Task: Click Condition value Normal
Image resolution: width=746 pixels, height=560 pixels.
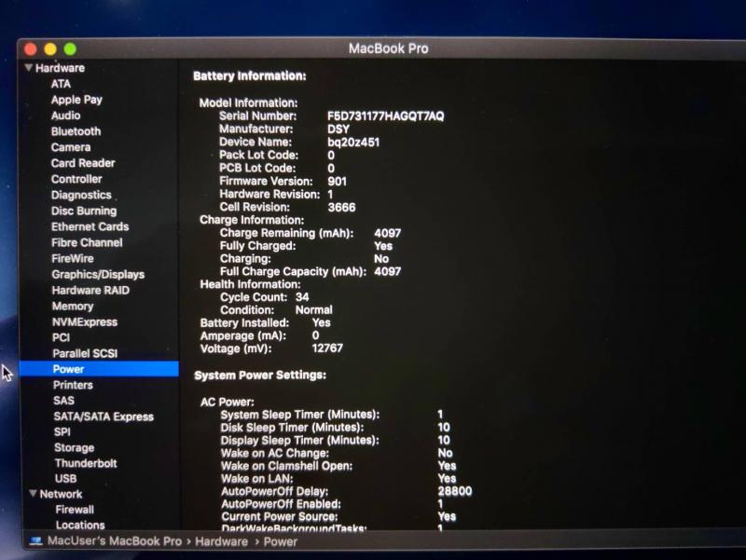Action: (314, 310)
